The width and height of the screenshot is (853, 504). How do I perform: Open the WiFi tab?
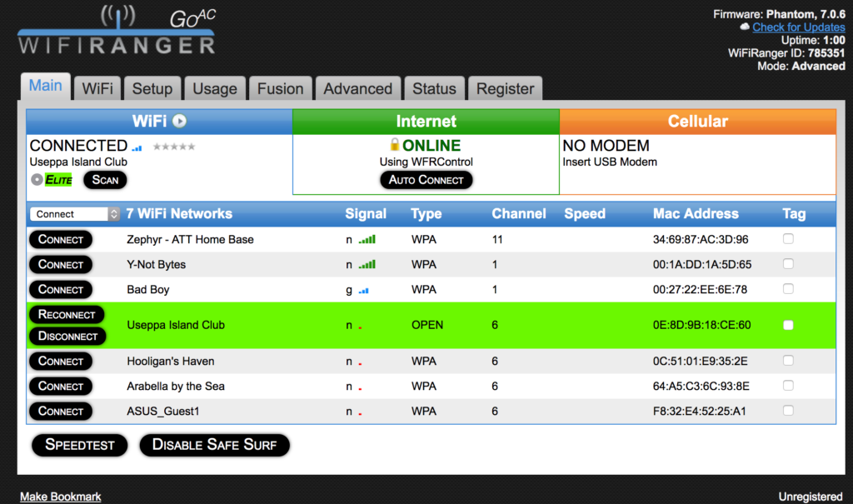(97, 88)
